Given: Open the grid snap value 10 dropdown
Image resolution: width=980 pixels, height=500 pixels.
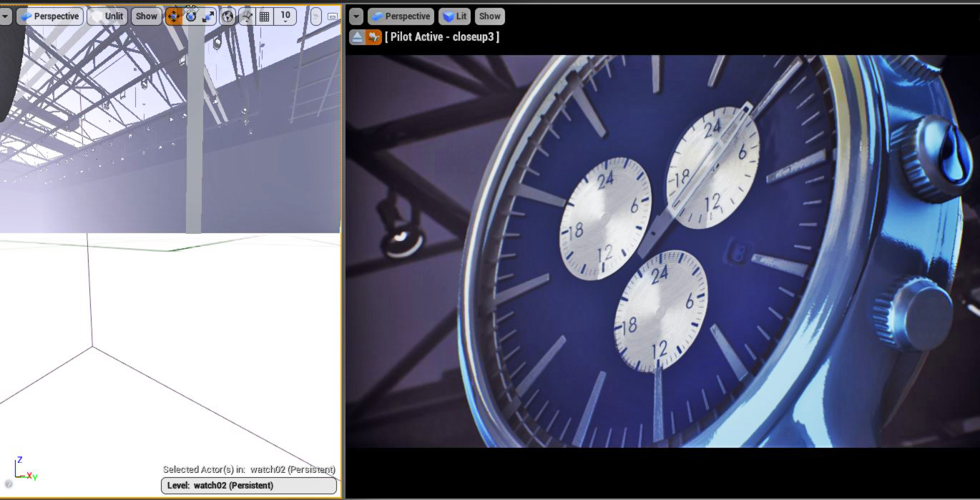Looking at the screenshot, I should click(x=285, y=16).
